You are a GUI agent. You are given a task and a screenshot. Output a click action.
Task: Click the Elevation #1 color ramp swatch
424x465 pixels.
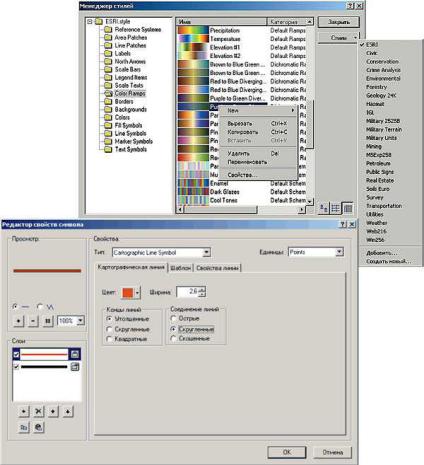pos(193,47)
